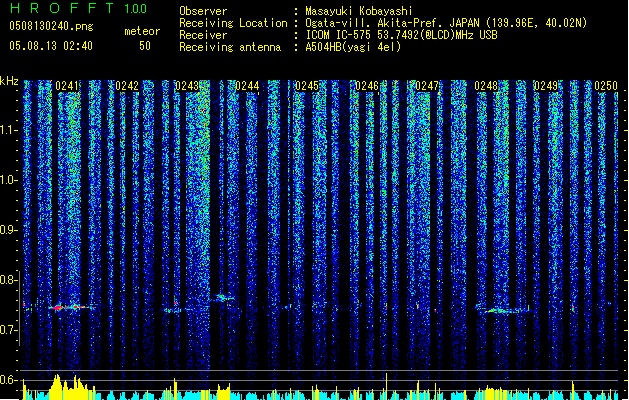629x400 pixels.
Task: Click the 1.1 frequency axis label
Action: [x=8, y=130]
